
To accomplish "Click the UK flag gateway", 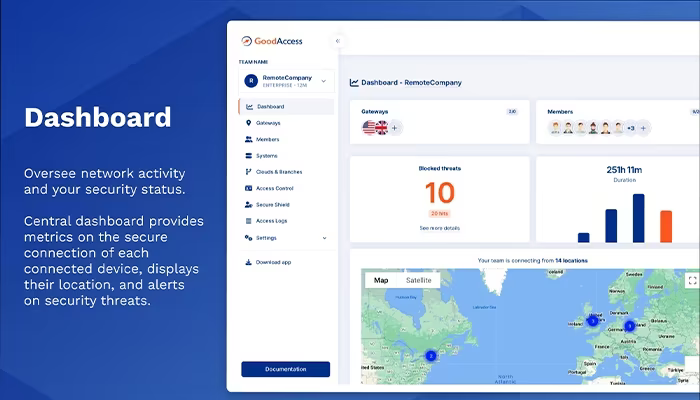I will pyautogui.click(x=382, y=128).
